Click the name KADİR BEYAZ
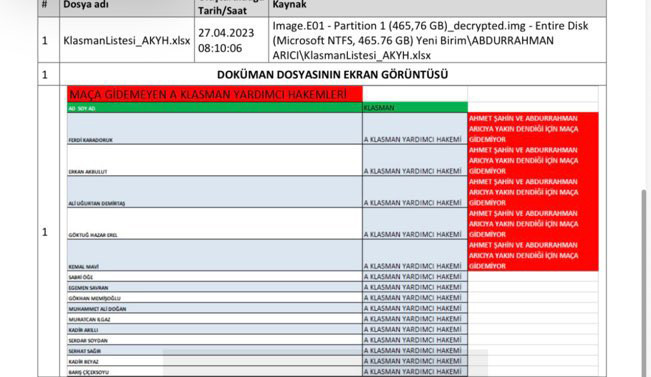 (x=83, y=362)
